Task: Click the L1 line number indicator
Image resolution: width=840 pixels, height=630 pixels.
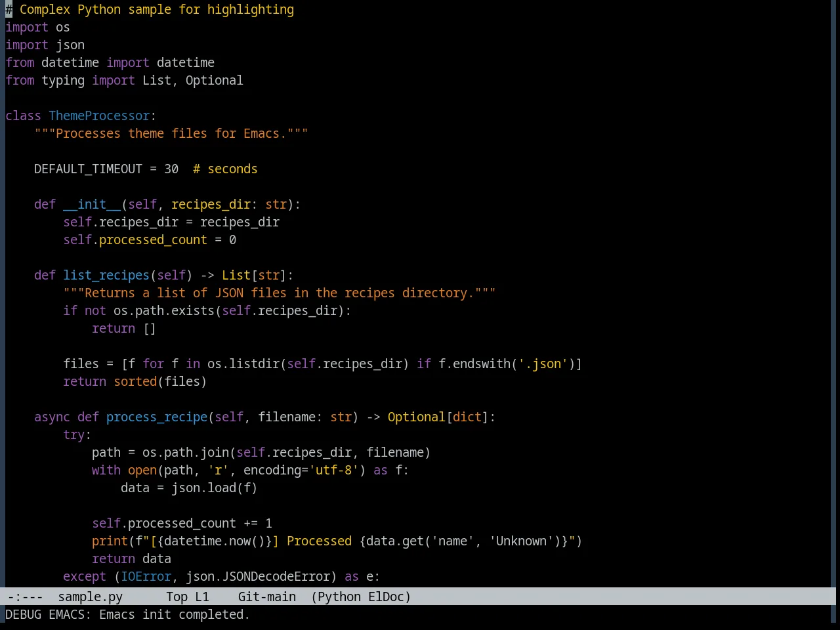Action: click(x=202, y=597)
